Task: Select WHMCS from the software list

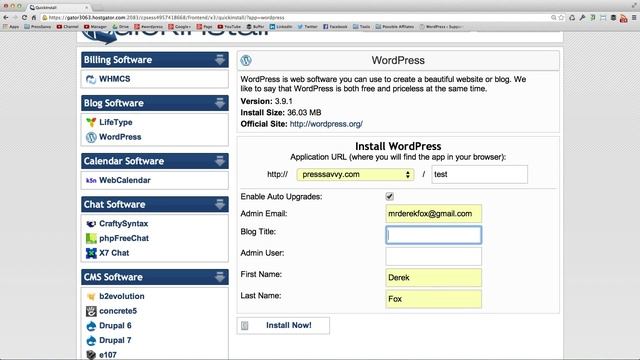Action: 114,79
